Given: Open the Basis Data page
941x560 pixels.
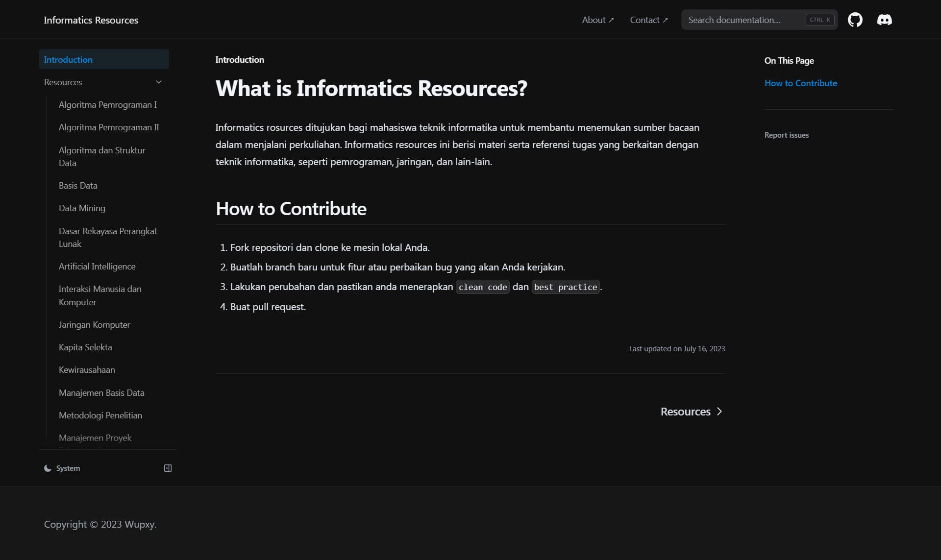Looking at the screenshot, I should click(78, 186).
